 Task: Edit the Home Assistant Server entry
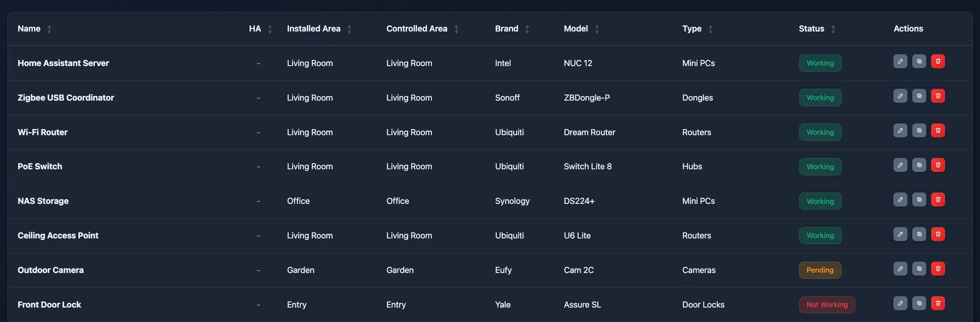point(900,61)
